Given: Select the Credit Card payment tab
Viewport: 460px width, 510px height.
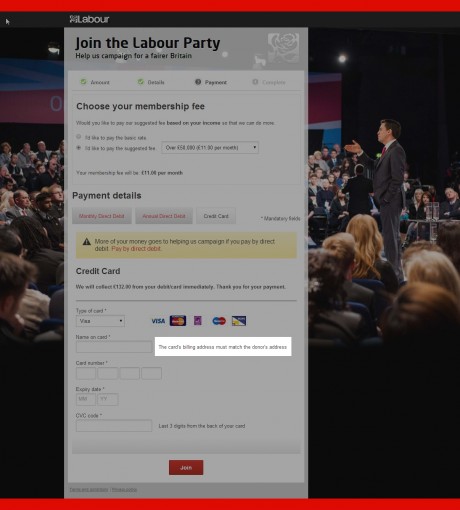Looking at the screenshot, I should coord(216,216).
